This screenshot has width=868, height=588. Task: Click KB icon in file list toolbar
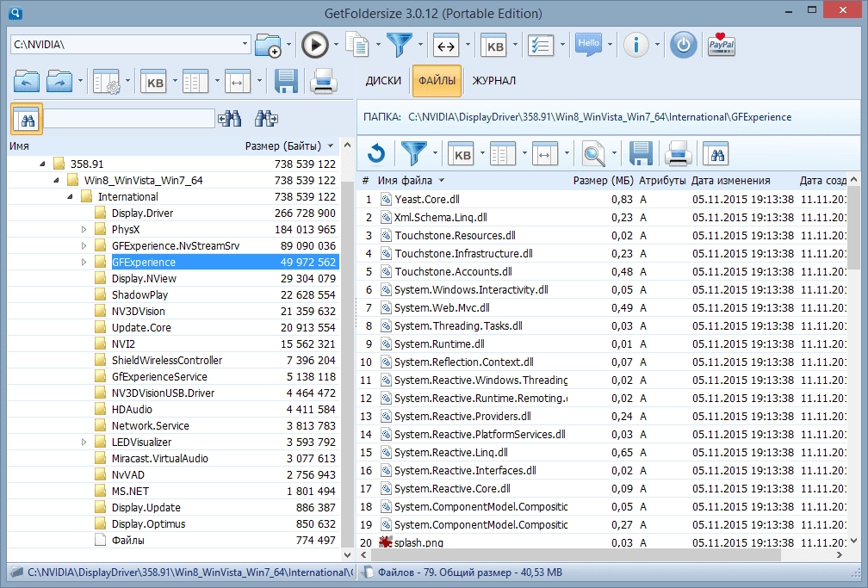[462, 154]
